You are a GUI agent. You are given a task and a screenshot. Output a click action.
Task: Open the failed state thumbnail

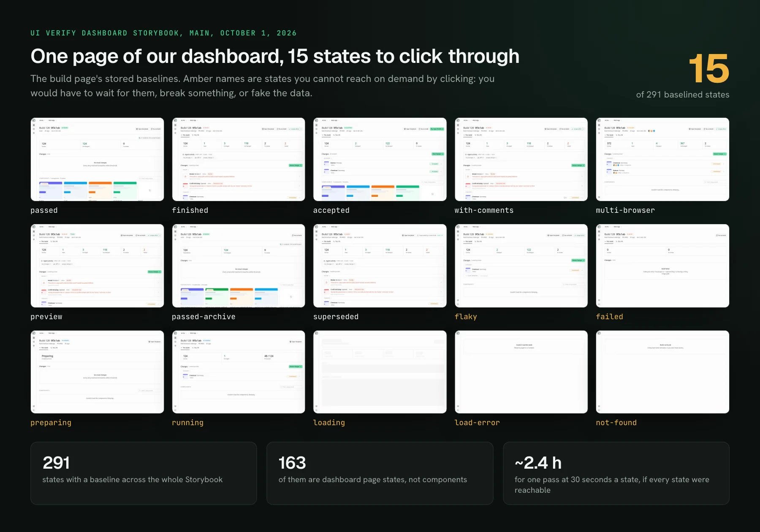[662, 266]
